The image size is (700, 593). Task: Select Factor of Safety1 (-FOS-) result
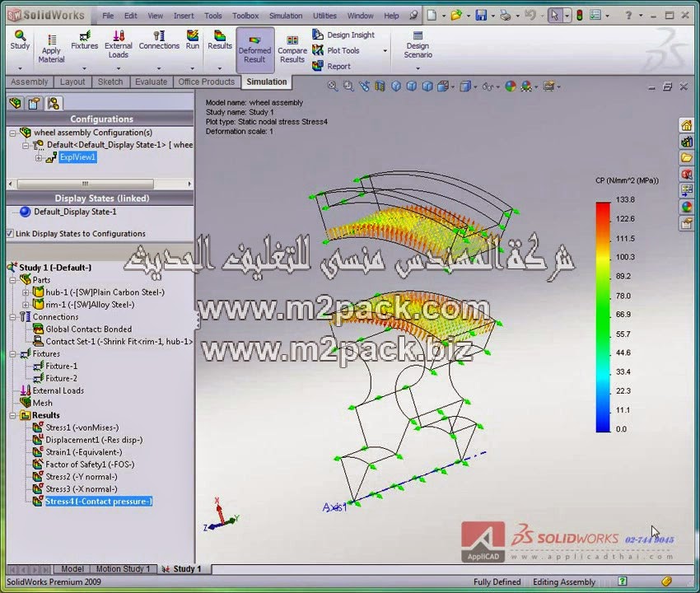91,465
